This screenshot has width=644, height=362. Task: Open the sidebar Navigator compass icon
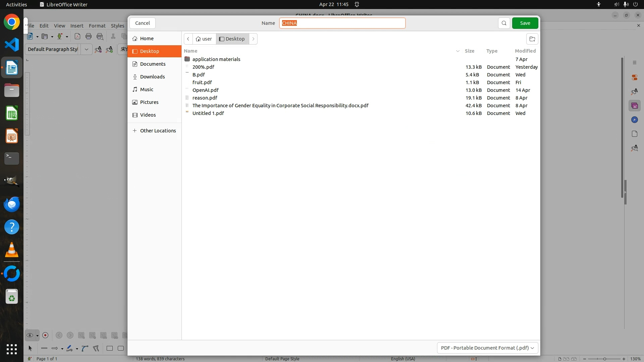pyautogui.click(x=634, y=120)
